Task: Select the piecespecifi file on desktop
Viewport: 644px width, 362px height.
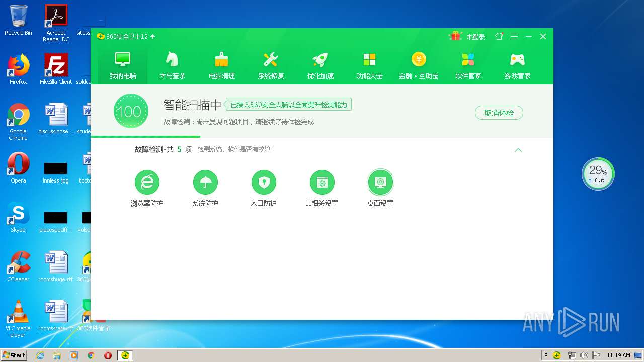Action: pyautogui.click(x=56, y=222)
